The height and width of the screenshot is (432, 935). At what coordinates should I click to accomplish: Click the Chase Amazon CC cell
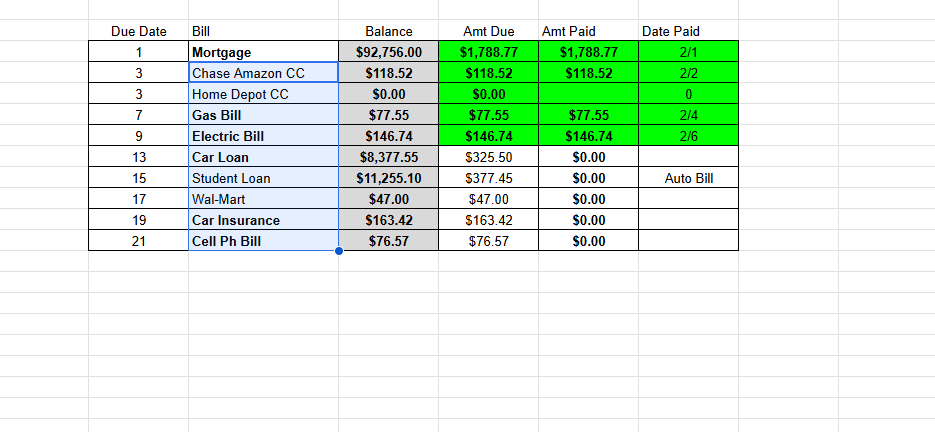264,73
